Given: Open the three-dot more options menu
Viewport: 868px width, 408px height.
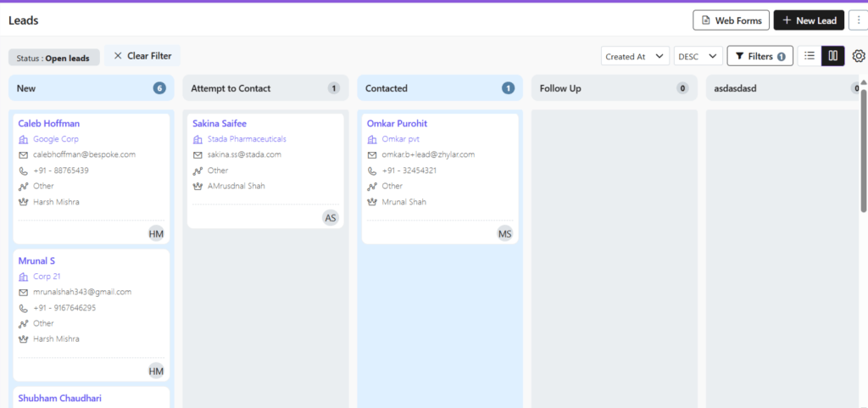Looking at the screenshot, I should 860,20.
